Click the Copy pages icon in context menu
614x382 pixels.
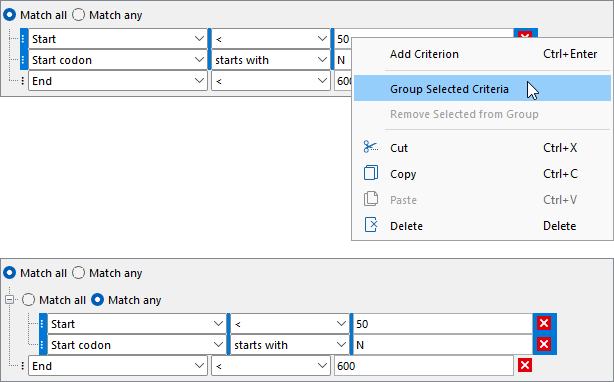point(370,173)
